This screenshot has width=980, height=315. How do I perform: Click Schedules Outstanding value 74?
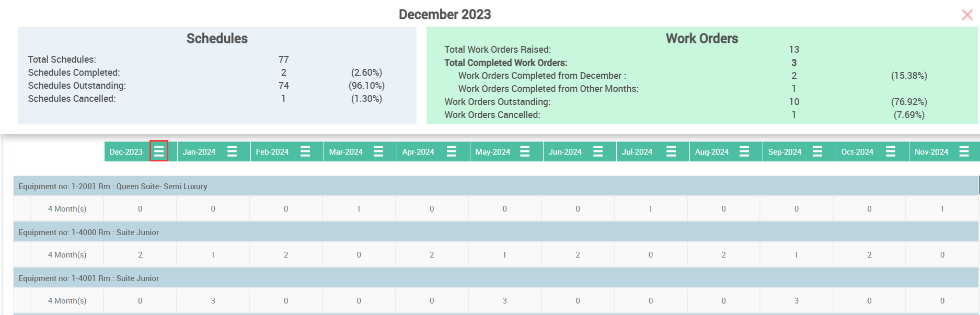(x=284, y=86)
